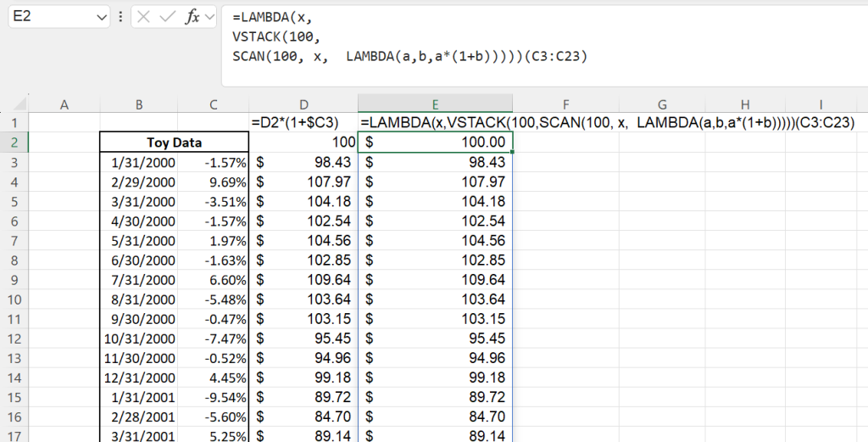
Task: Click the Toy Data header cell
Action: click(x=174, y=143)
